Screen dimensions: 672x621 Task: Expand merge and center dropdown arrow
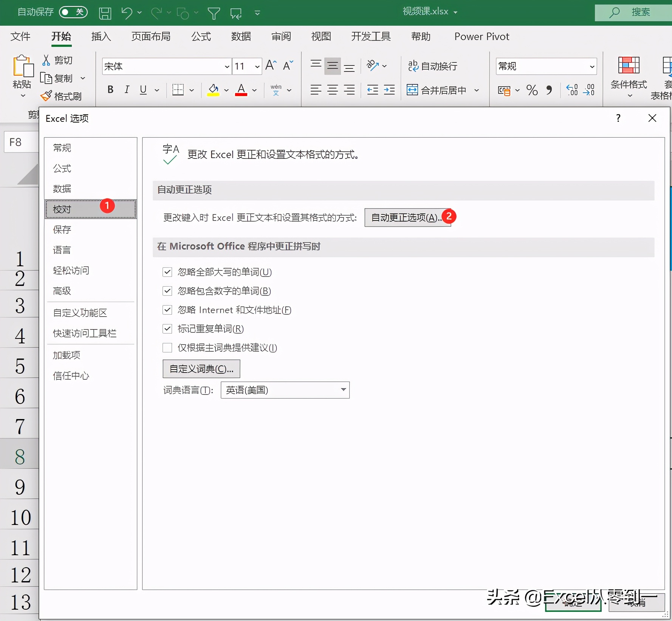(477, 90)
